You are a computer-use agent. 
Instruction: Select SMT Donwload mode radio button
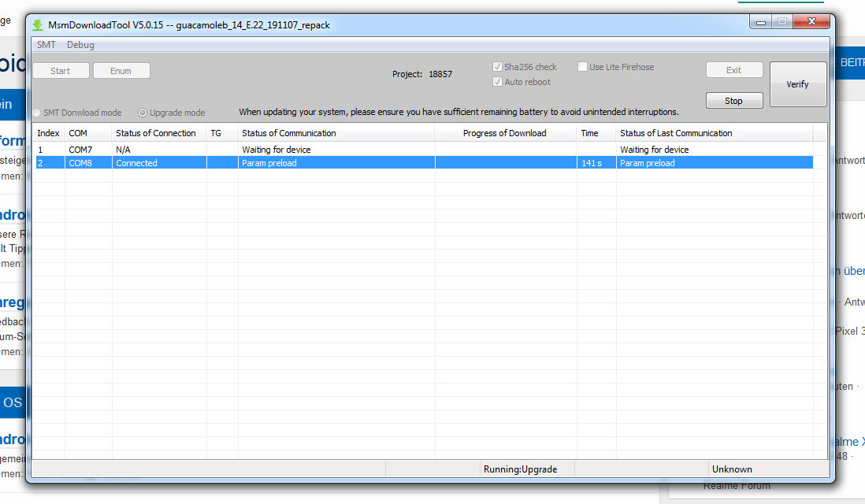pos(37,113)
